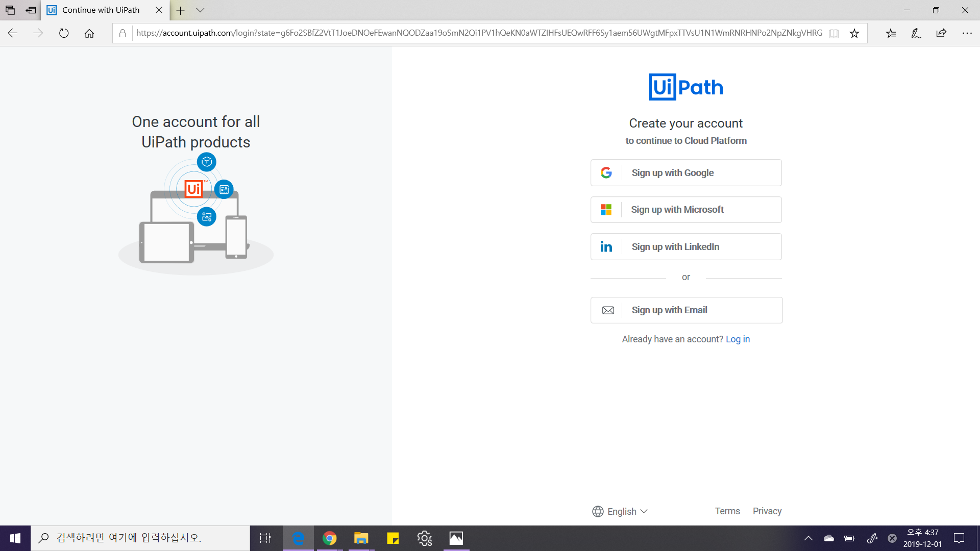Click the Log in link
Viewport: 980px width, 551px height.
pos(738,339)
